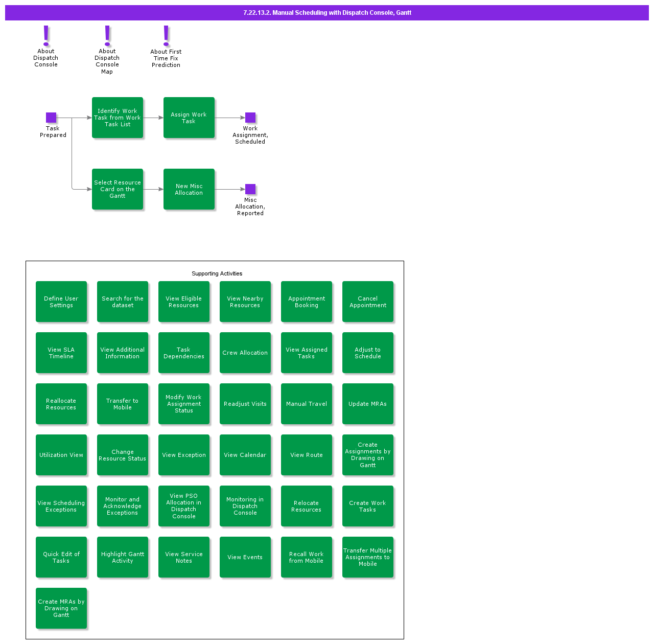654x644 pixels.
Task: Select the Select Resource Card on the Gantt step
Action: [118, 189]
